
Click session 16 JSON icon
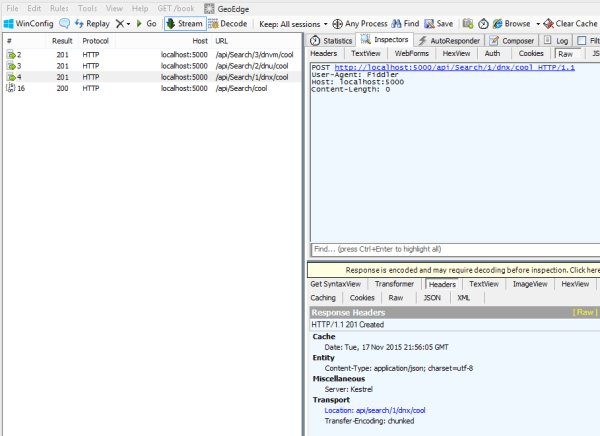[11, 88]
